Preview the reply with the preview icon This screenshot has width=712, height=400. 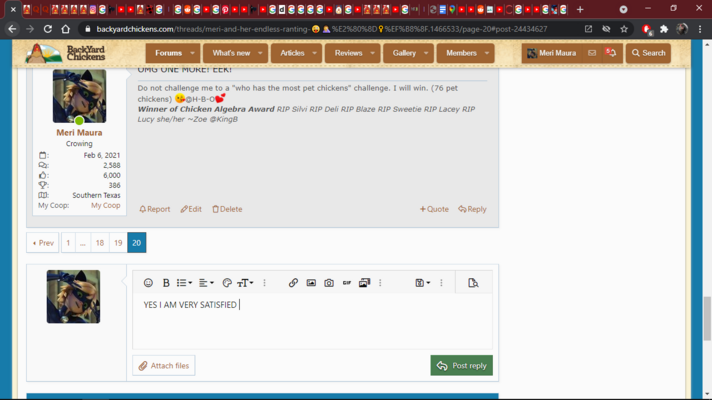tap(473, 283)
